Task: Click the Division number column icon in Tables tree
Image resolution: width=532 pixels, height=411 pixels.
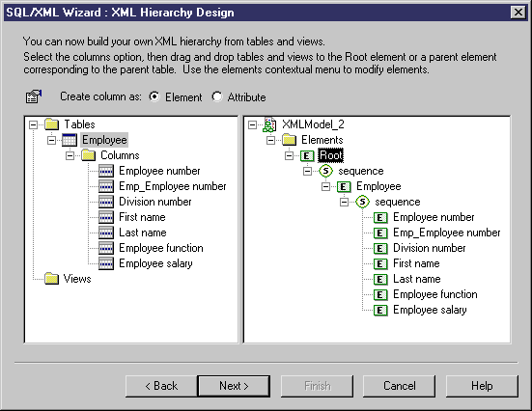Action: 106,202
